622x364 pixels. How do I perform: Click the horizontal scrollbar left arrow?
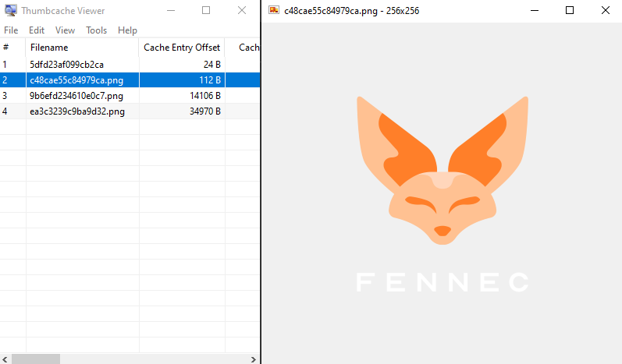[x=5, y=359]
